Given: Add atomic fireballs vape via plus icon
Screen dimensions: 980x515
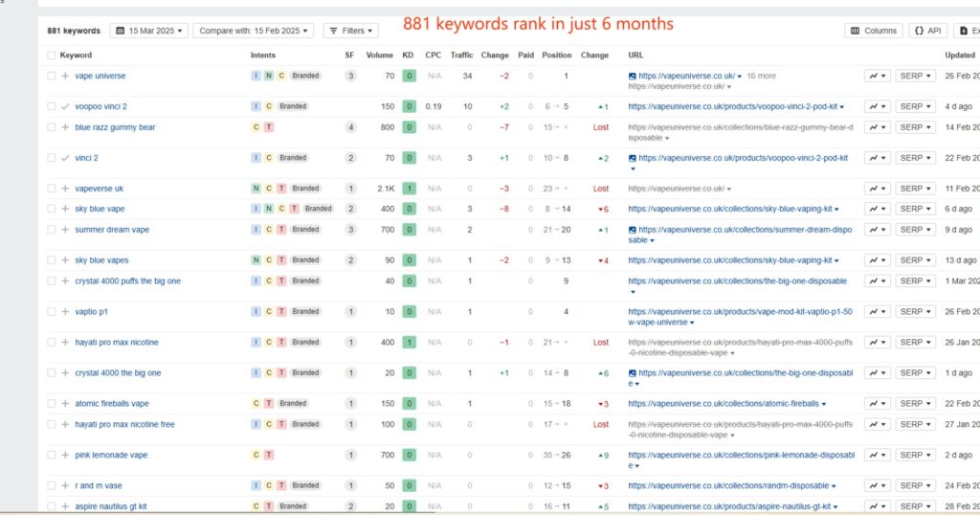Looking at the screenshot, I should pos(65,403).
